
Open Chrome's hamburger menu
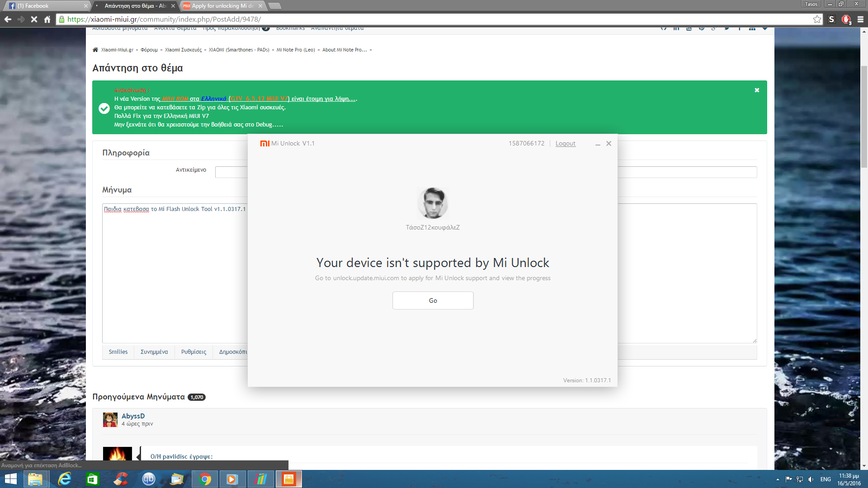(860, 19)
